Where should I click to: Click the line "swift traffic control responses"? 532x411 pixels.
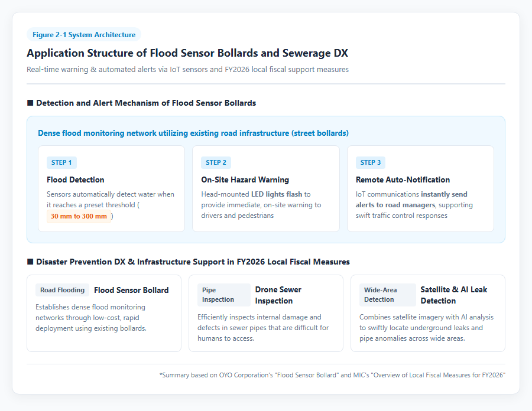(401, 216)
